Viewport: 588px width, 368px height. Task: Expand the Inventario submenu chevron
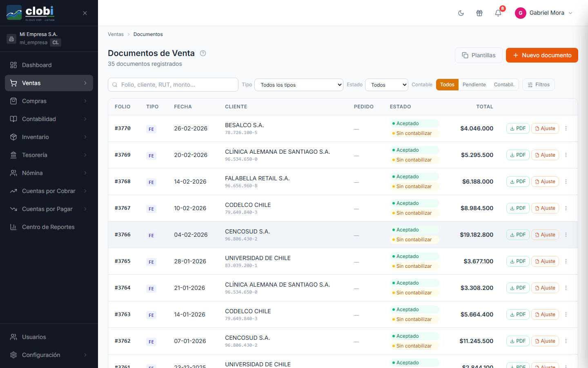point(85,137)
